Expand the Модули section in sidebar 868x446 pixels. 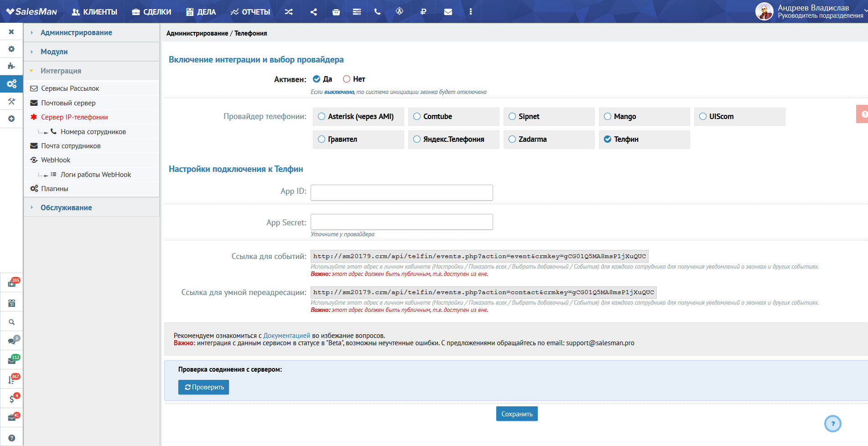click(54, 52)
